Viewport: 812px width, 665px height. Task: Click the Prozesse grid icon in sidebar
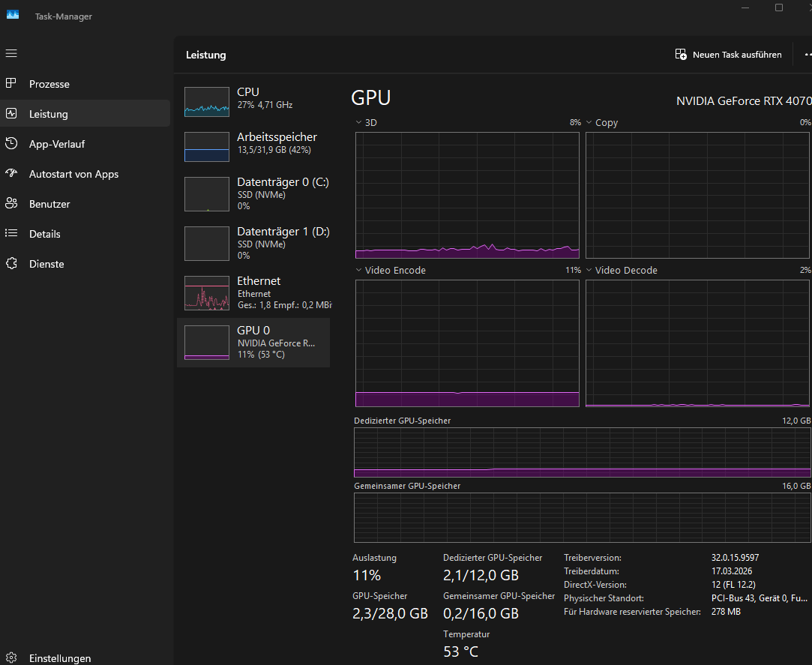coord(11,83)
